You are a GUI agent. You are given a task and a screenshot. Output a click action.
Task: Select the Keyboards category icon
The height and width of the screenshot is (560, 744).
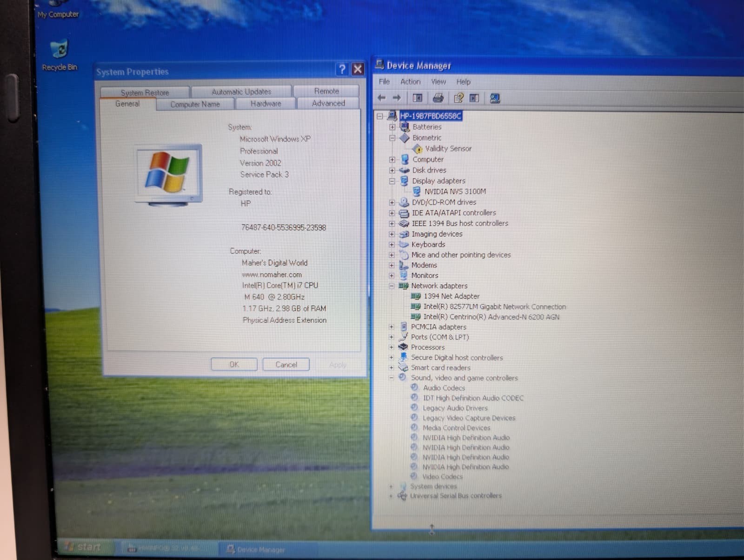(404, 244)
